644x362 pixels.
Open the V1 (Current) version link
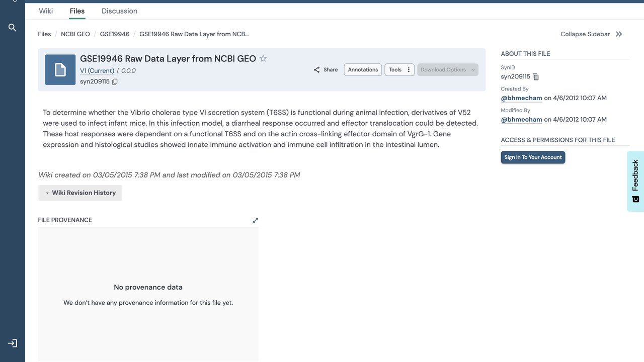pyautogui.click(x=97, y=71)
